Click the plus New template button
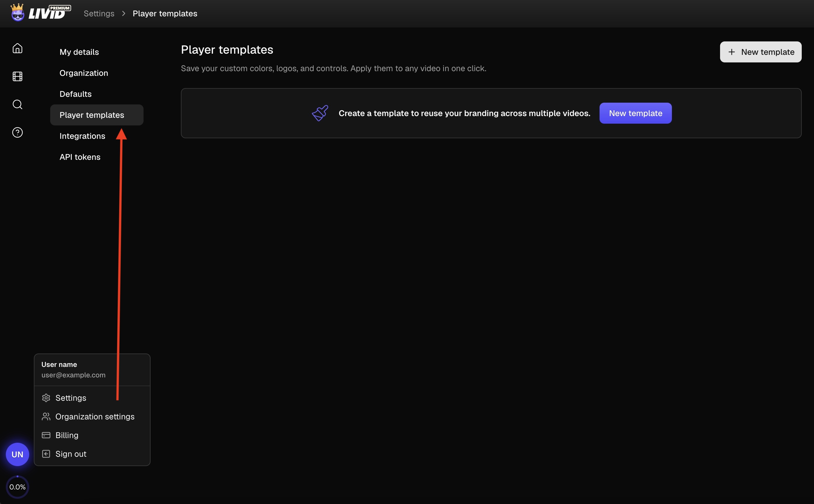 click(761, 52)
